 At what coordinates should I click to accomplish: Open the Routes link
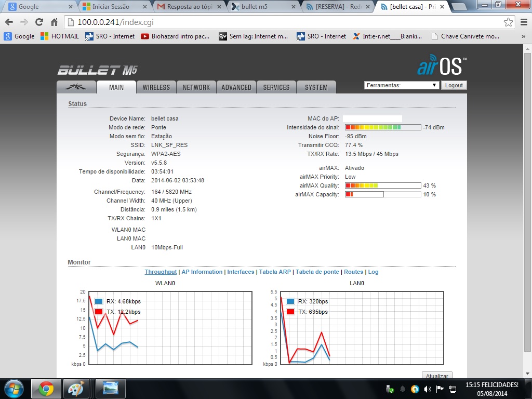pos(353,272)
